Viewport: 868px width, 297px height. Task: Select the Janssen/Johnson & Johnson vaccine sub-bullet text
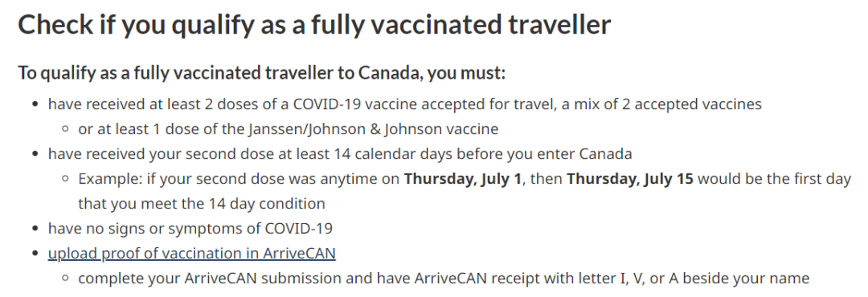click(x=288, y=129)
